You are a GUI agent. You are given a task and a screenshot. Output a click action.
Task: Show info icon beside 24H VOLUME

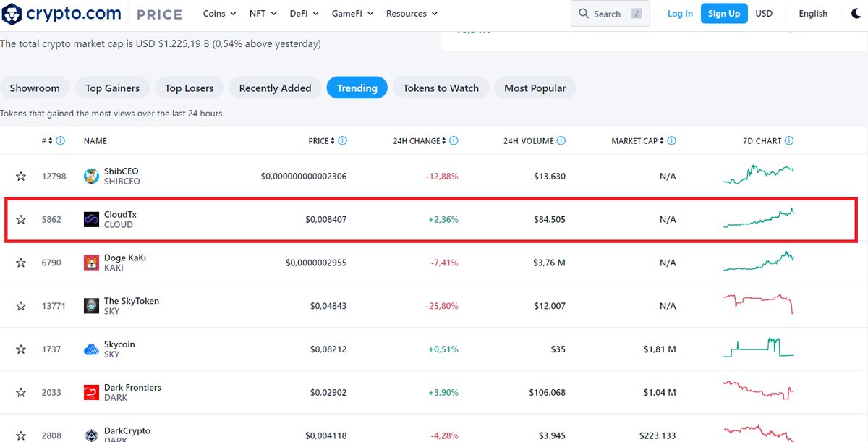click(x=561, y=141)
